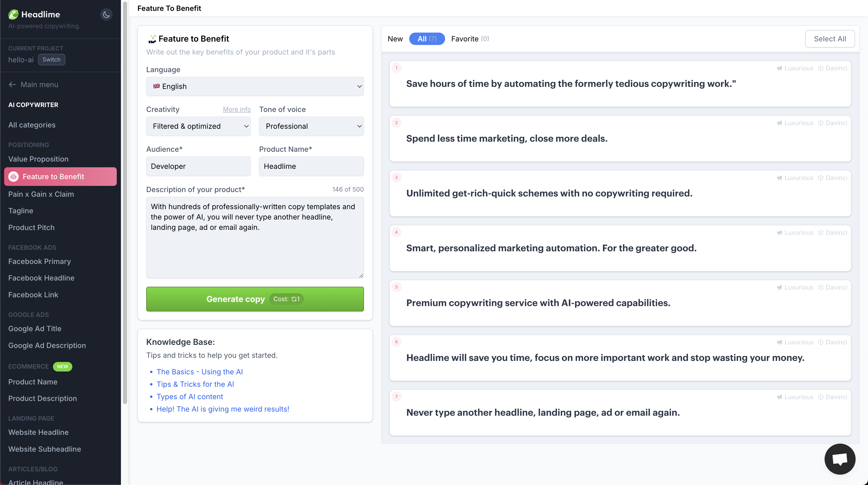The height and width of the screenshot is (485, 868).
Task: Open Facebook Headline in sidebar
Action: (41, 278)
